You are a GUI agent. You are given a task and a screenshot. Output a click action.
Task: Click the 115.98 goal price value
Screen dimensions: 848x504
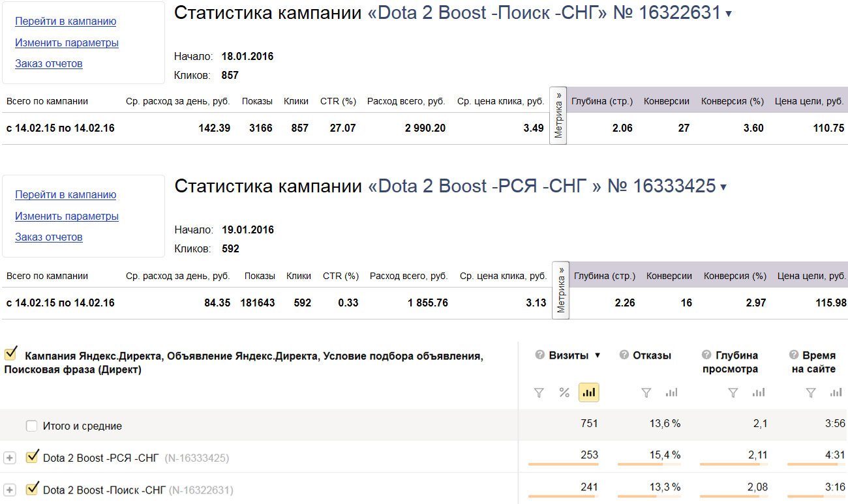point(831,303)
